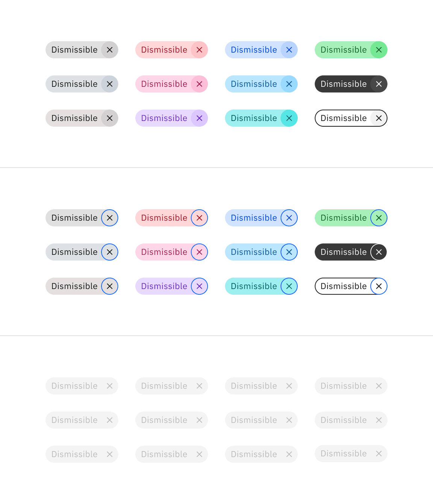Dismiss the dark gray Dismissible chip
The image size is (433, 504).
point(378,84)
